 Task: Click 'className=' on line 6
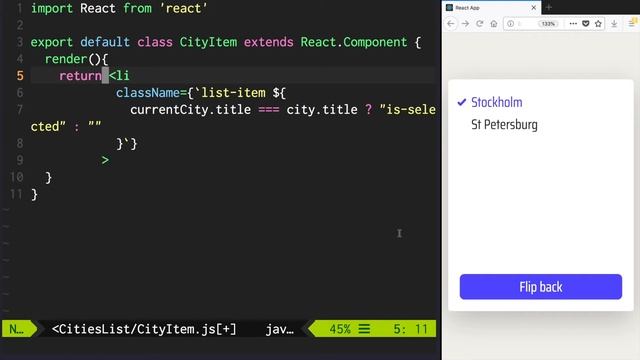click(151, 93)
